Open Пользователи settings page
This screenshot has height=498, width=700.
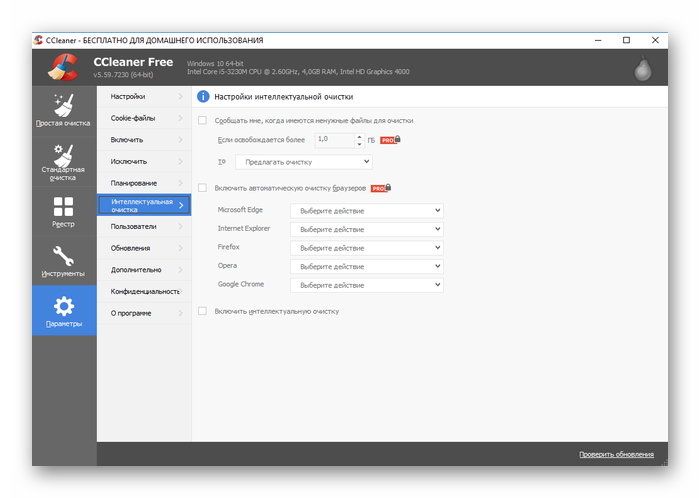(x=144, y=226)
